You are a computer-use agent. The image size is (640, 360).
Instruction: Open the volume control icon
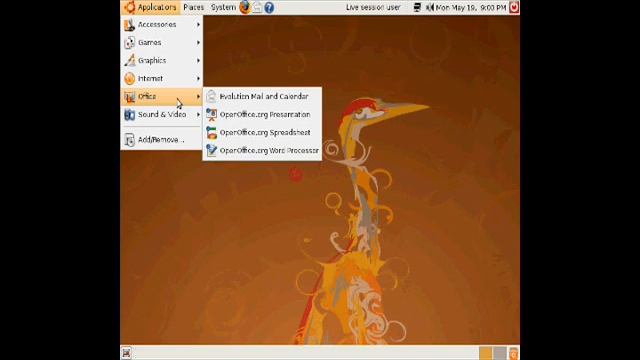point(429,7)
